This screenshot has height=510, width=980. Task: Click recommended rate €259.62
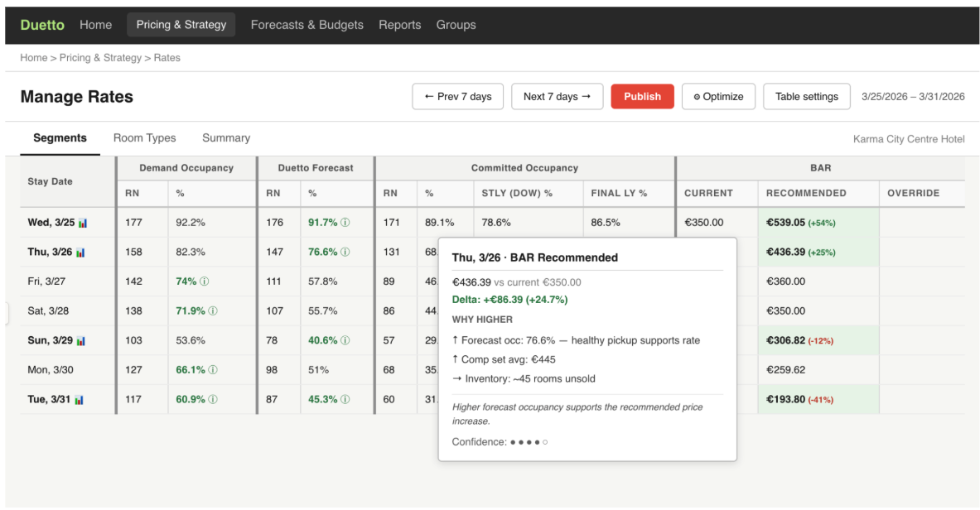pyautogui.click(x=785, y=370)
